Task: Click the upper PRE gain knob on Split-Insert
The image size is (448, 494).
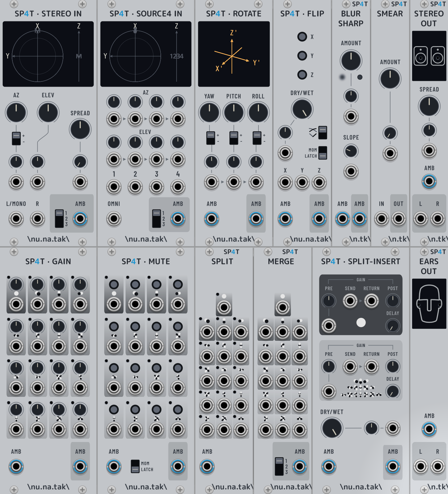Action: point(329,301)
